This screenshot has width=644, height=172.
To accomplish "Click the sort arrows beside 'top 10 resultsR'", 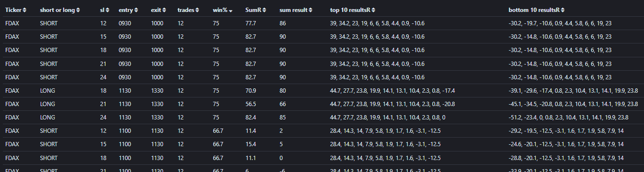I will 373,10.
